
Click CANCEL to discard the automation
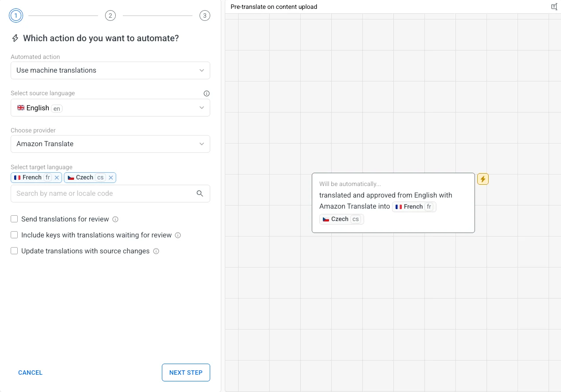(x=30, y=373)
